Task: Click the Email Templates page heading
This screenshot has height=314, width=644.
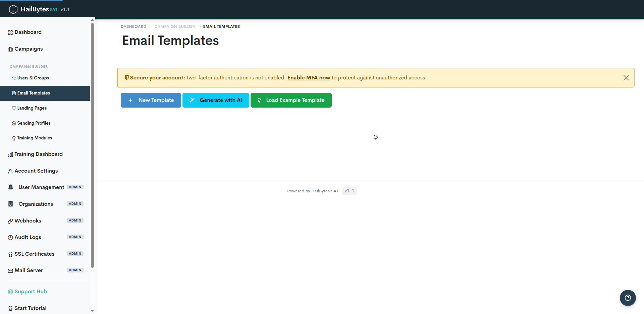Action: pyautogui.click(x=170, y=41)
